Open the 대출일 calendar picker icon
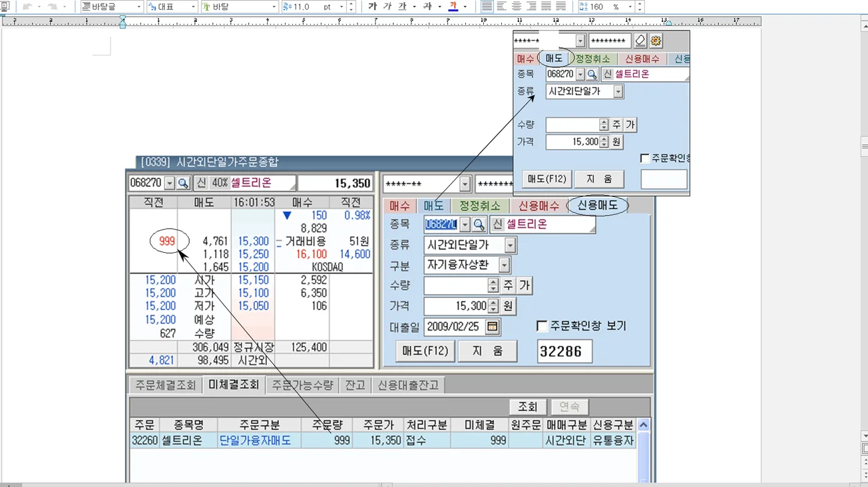868x487 pixels. (493, 327)
